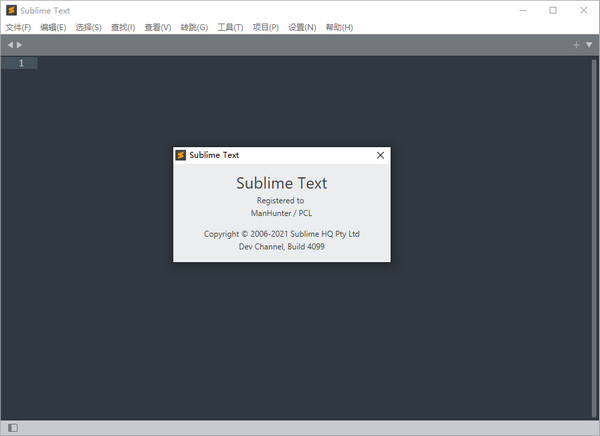
Task: Open the 设置(N) menu
Action: pyautogui.click(x=302, y=27)
